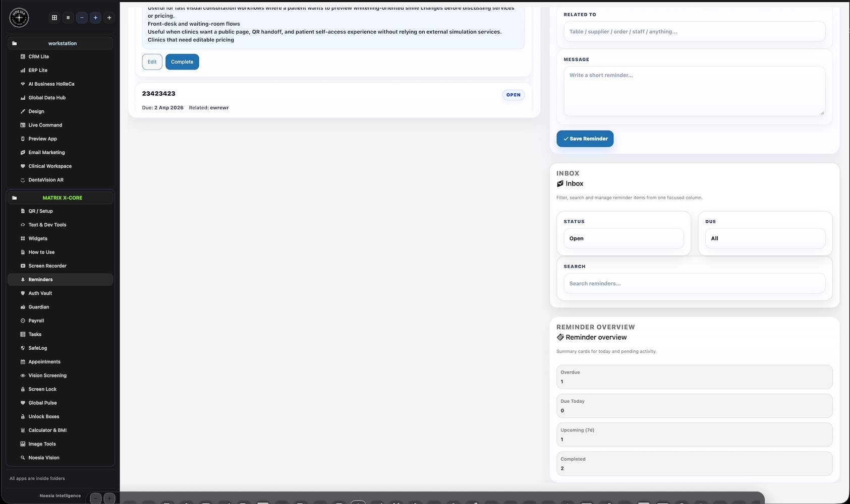Switch sidebar to grid view icon

coord(54,18)
